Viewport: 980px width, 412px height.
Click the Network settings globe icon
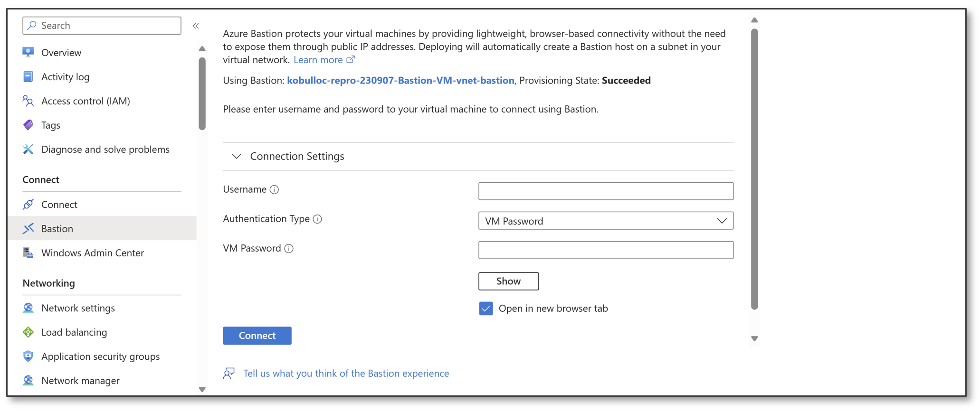[28, 308]
